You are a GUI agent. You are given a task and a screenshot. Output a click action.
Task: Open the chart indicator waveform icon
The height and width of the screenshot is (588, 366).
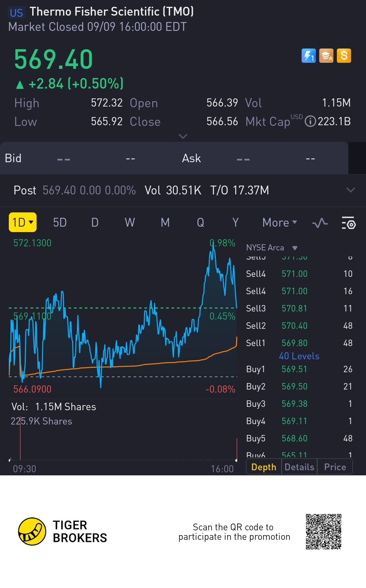point(320,223)
